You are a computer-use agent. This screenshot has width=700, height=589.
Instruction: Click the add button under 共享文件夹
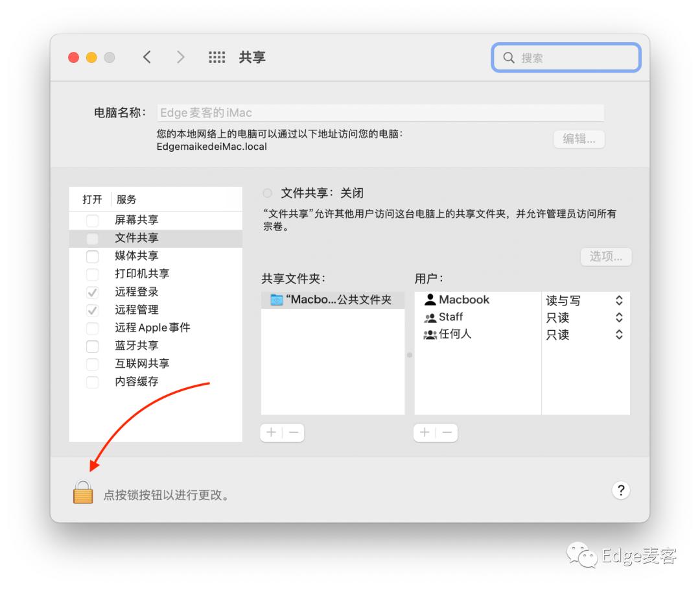271,433
